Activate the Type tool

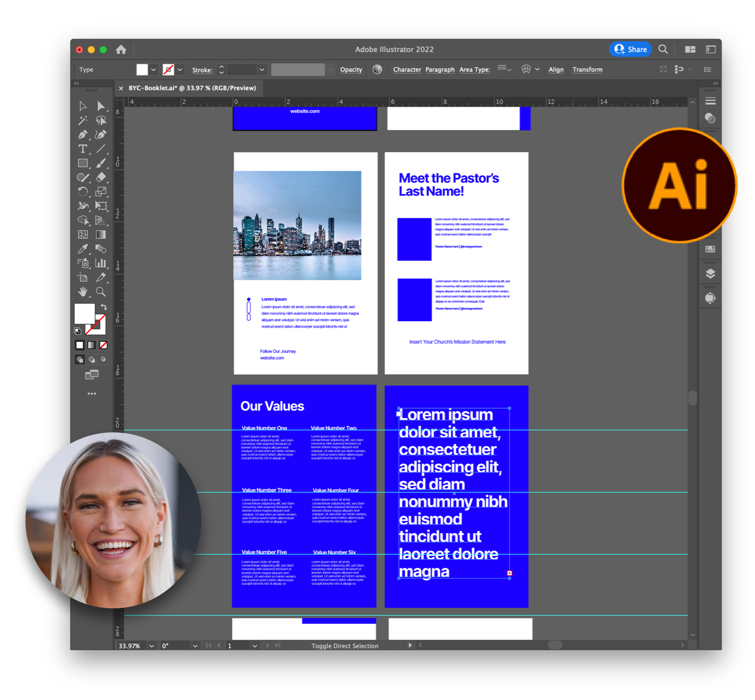(83, 149)
